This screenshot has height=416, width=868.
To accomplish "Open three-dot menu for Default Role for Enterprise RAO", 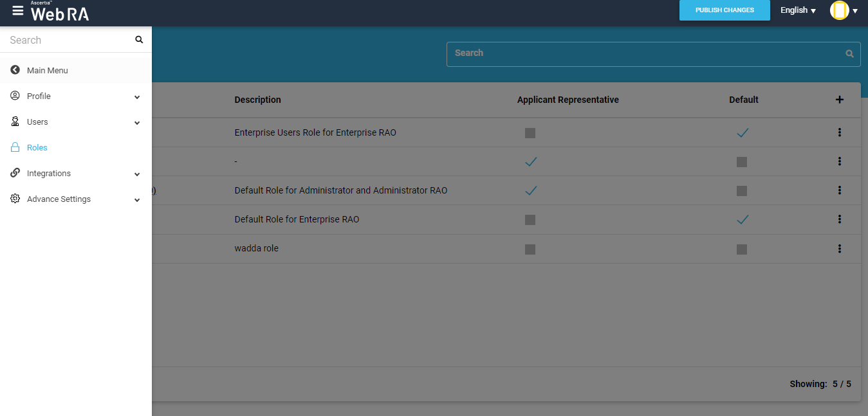I will (839, 219).
